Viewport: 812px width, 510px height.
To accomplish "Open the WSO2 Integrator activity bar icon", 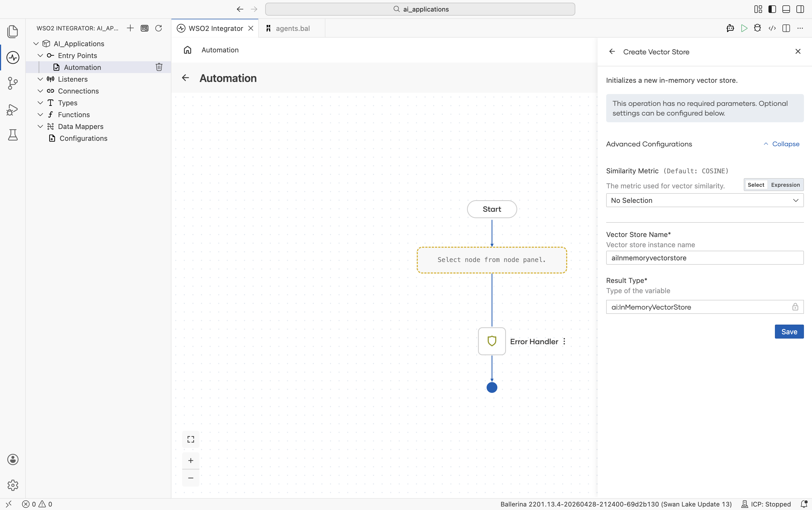I will (x=13, y=57).
